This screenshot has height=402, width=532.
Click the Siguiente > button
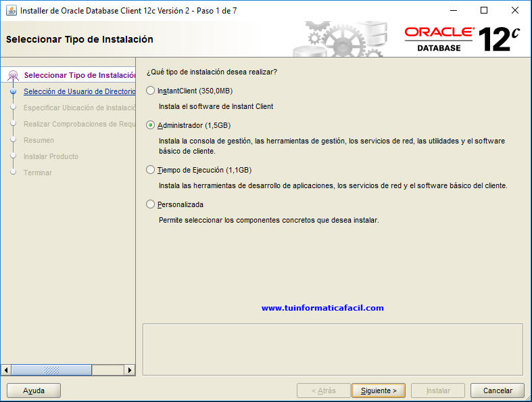pyautogui.click(x=379, y=390)
